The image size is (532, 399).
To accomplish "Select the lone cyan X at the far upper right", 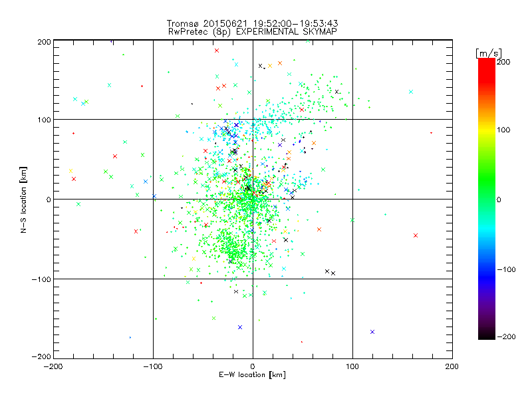I will (x=411, y=92).
